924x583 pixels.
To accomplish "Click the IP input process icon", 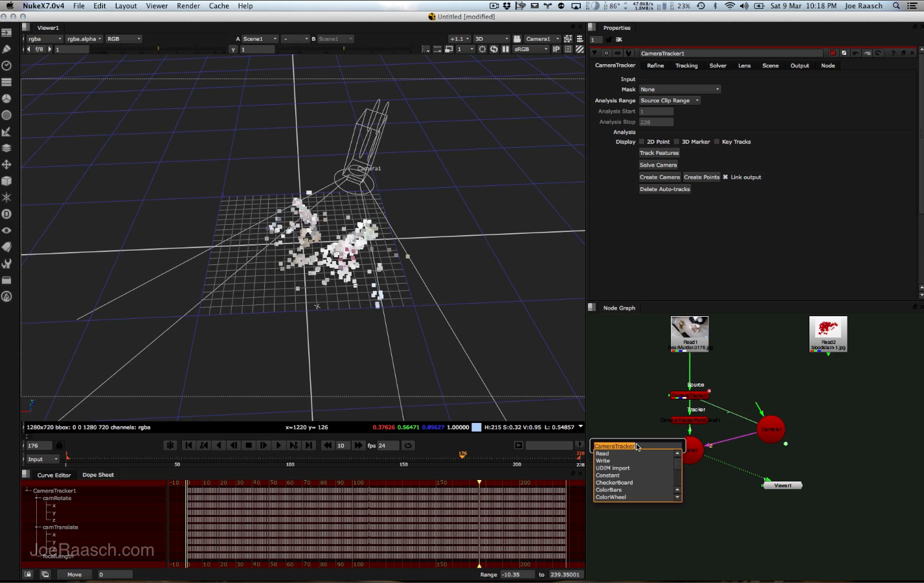I will 556,49.
